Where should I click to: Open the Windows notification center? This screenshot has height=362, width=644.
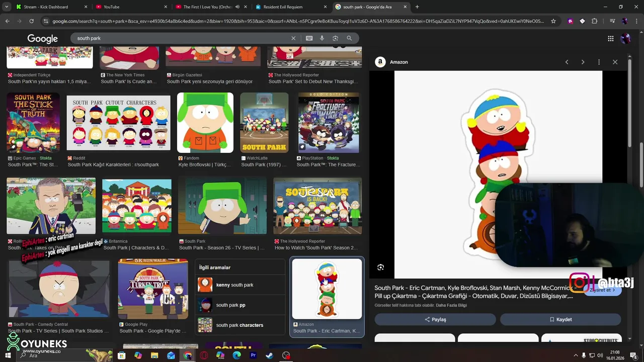coord(633,355)
